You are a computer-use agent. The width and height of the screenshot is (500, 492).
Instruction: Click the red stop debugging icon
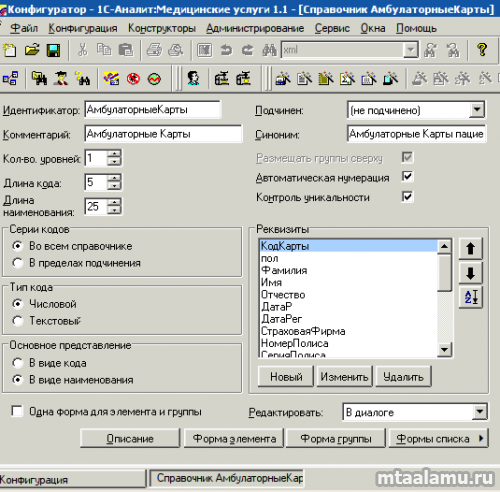(x=133, y=79)
